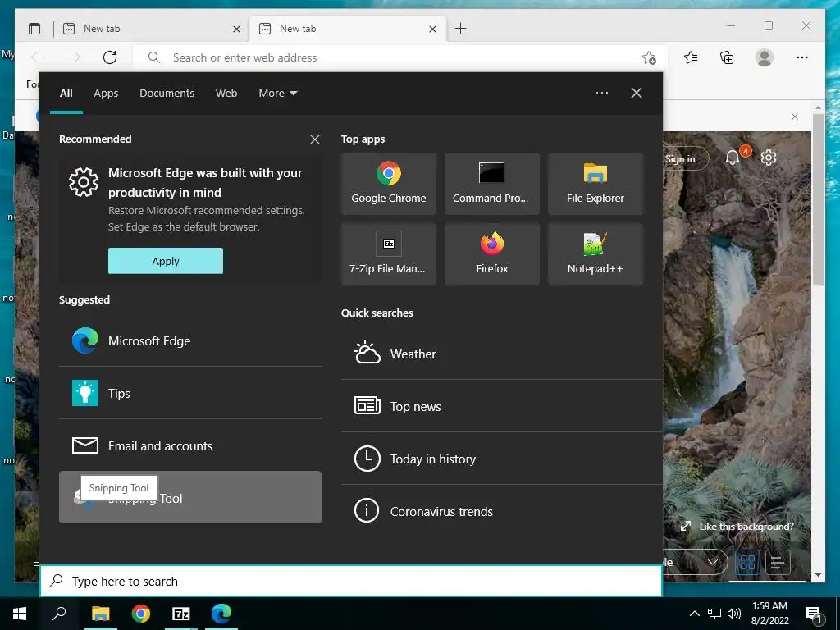Click Like this background link

coord(737,527)
